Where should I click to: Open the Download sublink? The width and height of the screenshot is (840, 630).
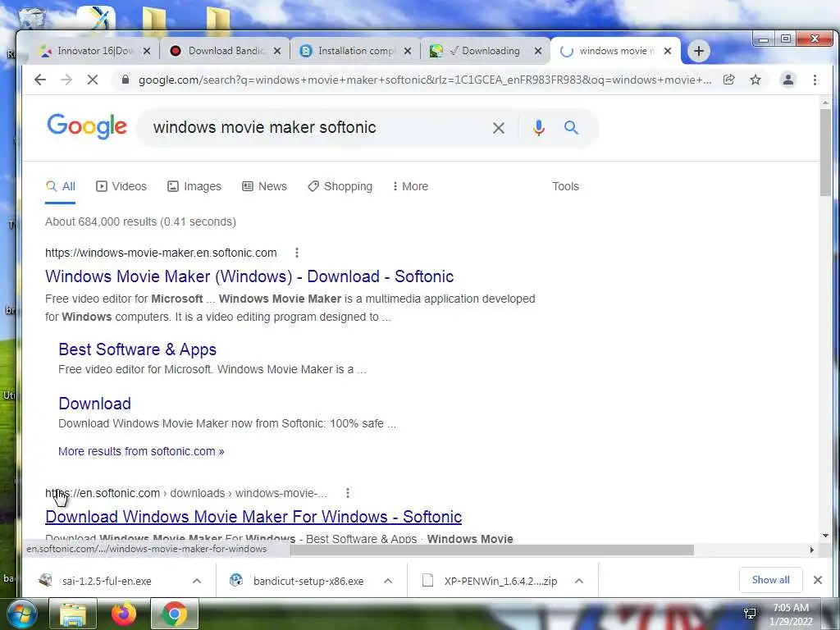pos(95,404)
